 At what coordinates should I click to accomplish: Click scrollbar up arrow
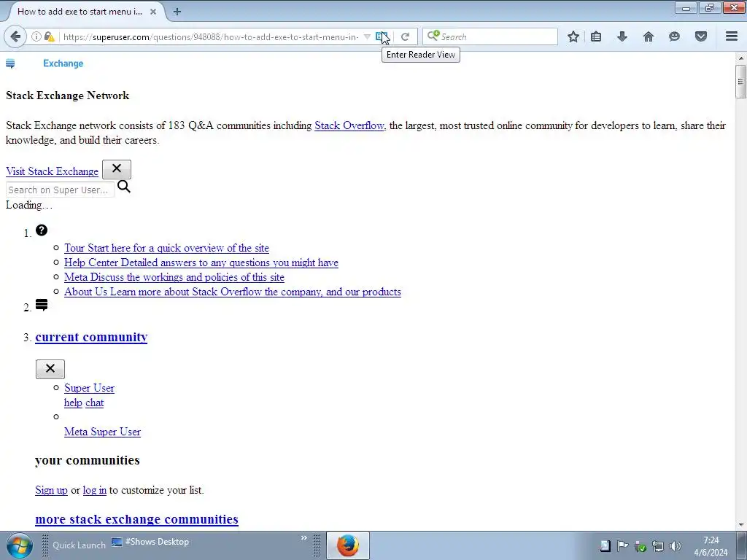point(740,58)
